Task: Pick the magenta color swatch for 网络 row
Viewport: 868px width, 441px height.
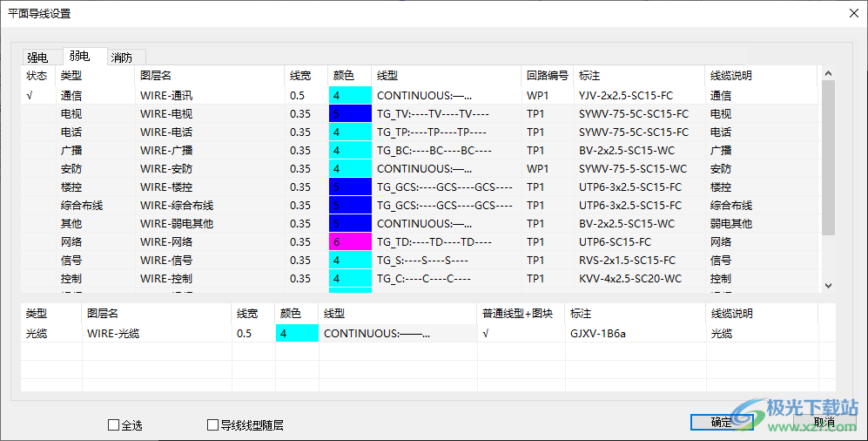Action: click(350, 241)
